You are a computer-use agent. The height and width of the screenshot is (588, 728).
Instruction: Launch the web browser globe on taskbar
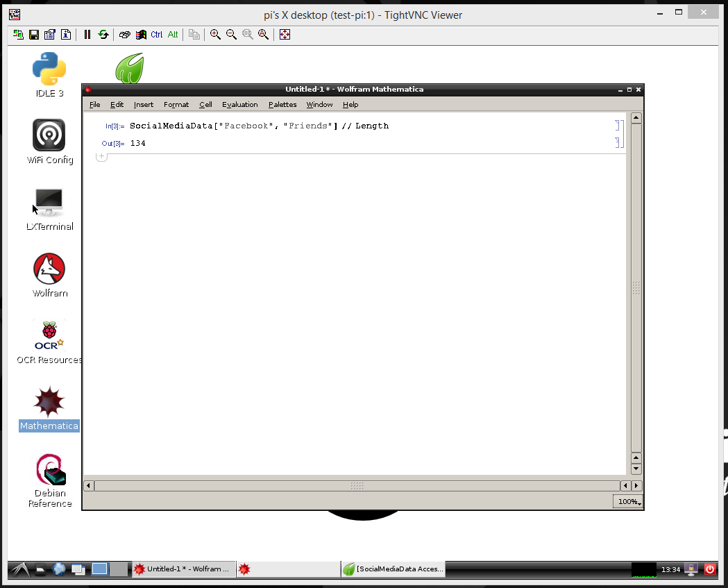click(x=59, y=569)
